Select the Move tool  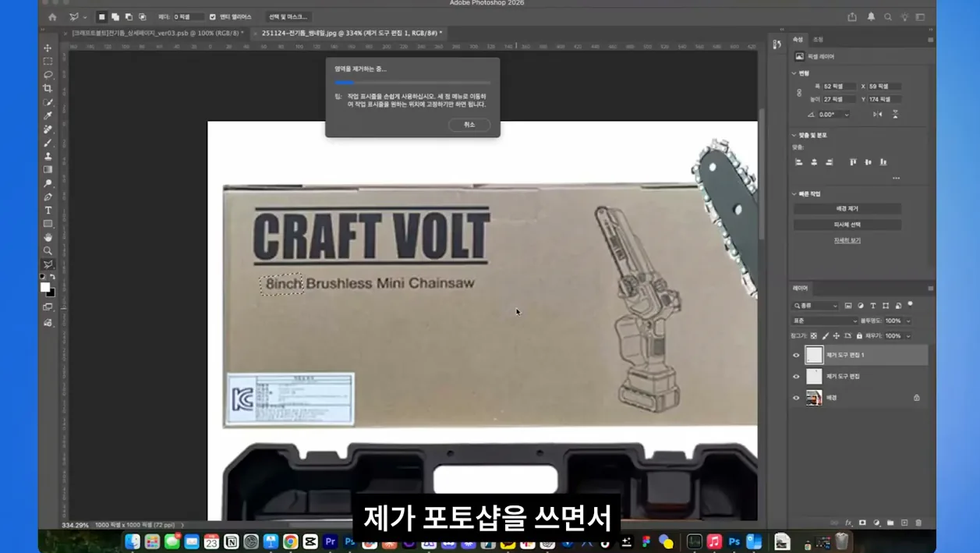pos(48,48)
